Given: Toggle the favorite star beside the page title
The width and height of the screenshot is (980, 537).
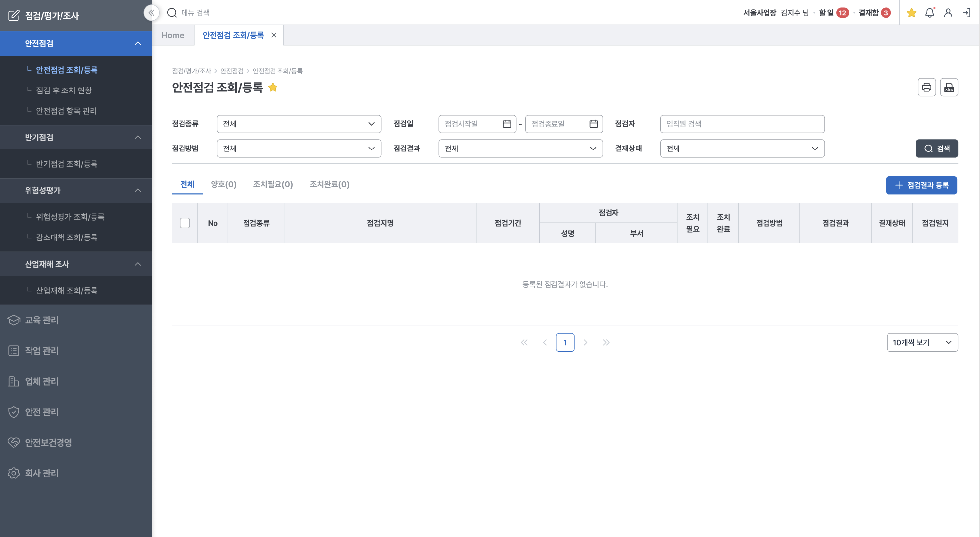Looking at the screenshot, I should 273,88.
